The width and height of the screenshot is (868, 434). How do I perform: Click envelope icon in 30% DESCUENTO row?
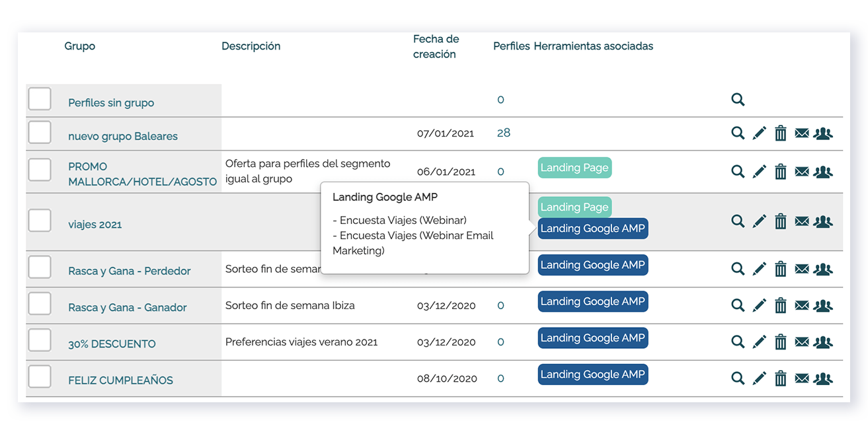click(802, 342)
